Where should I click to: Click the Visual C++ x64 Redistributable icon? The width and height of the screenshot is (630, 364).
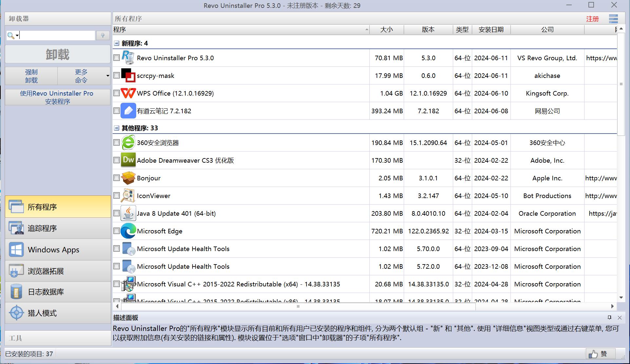(x=128, y=284)
